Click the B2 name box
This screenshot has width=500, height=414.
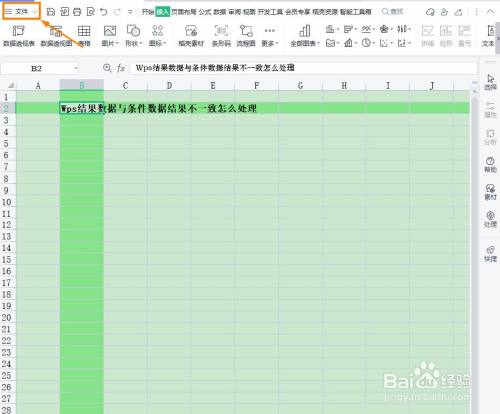tap(36, 68)
